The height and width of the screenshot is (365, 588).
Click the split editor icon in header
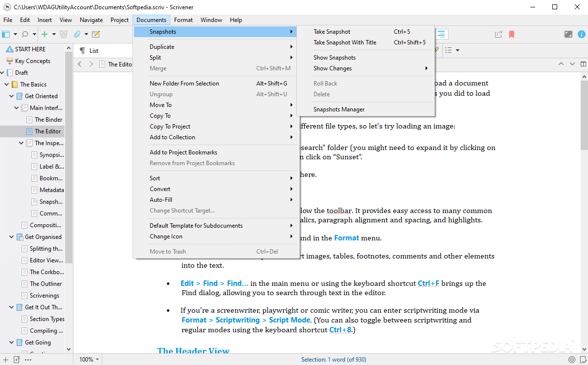[583, 64]
